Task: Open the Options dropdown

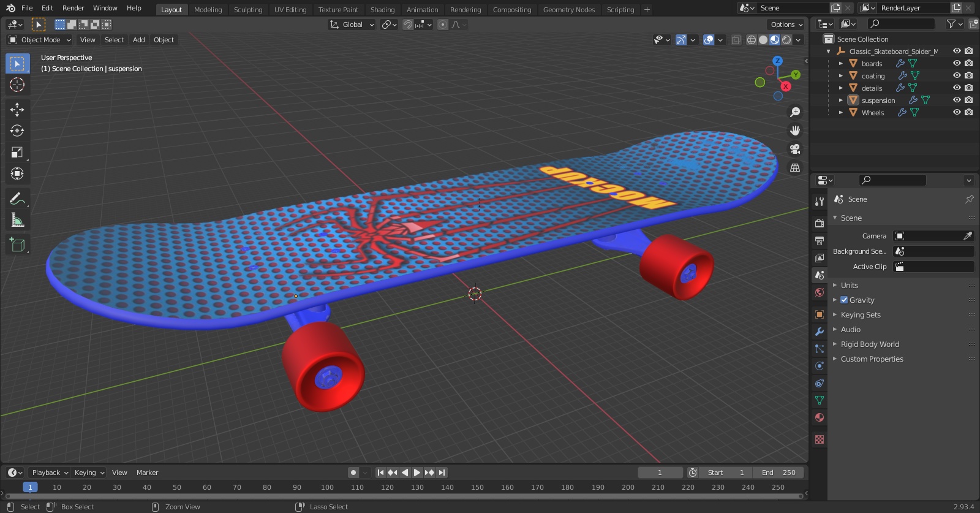Action: (x=786, y=25)
